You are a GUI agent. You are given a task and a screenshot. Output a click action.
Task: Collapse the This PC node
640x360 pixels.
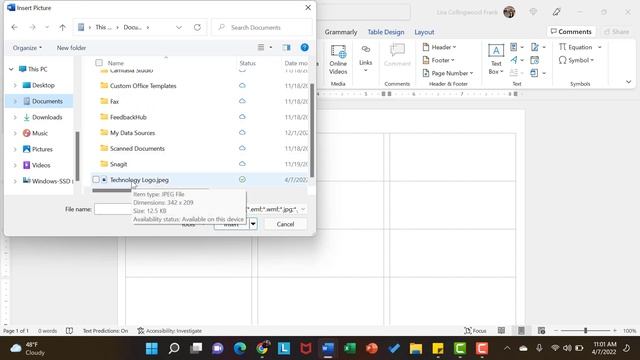pos(11,69)
